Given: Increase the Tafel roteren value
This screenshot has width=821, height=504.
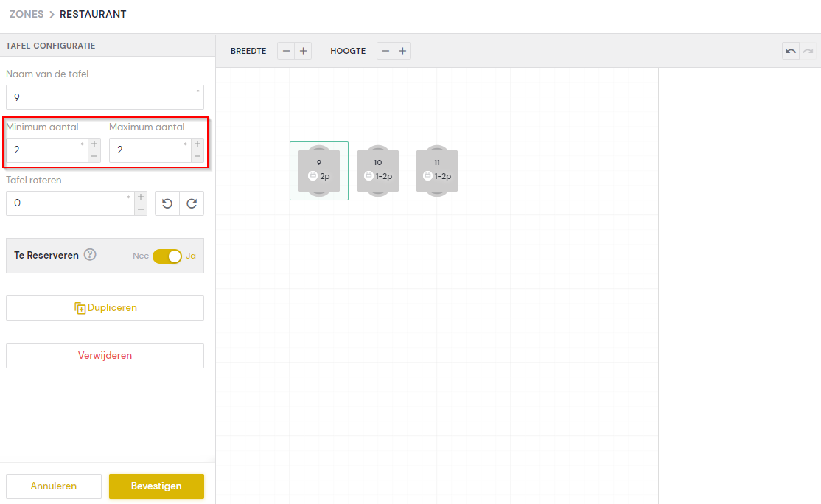Looking at the screenshot, I should 141,197.
